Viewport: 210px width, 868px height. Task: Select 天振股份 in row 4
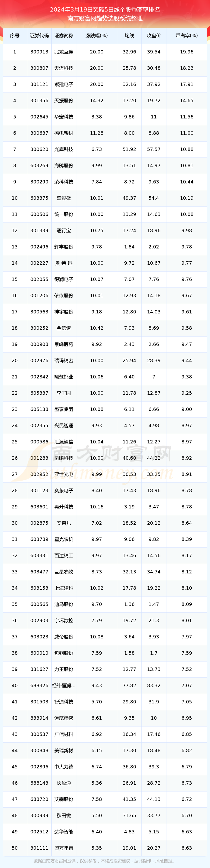click(x=64, y=101)
